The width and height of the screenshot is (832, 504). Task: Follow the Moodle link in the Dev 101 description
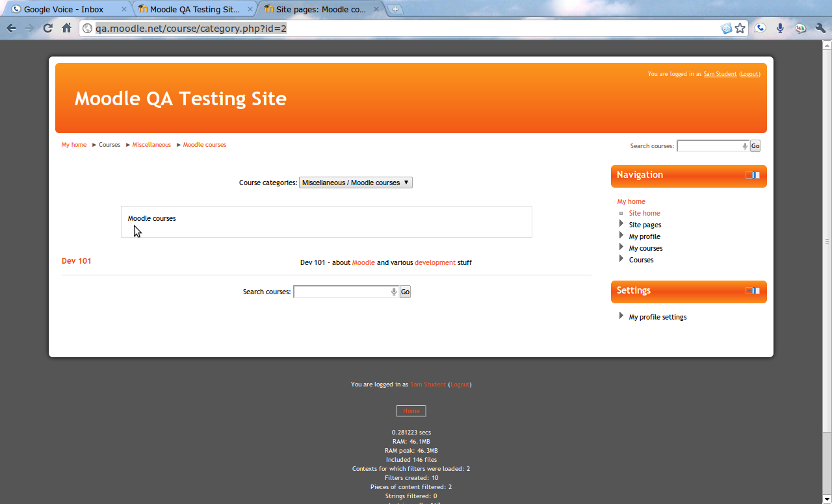point(363,262)
